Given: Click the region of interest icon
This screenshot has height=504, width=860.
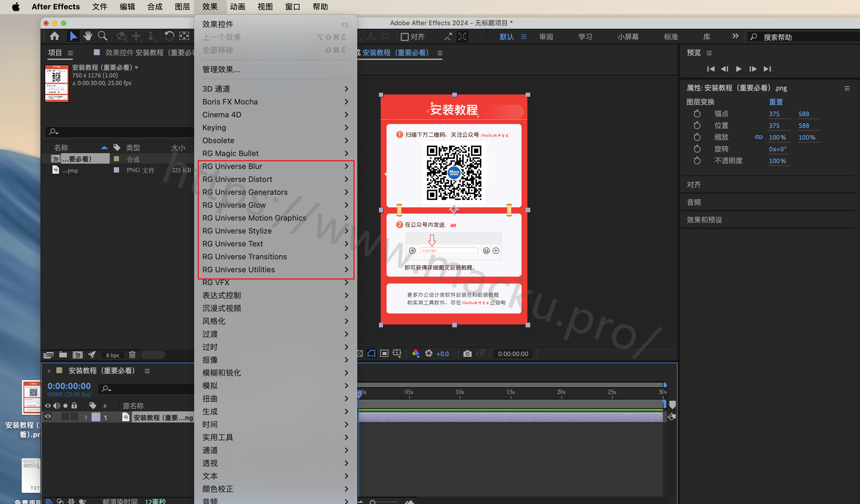Looking at the screenshot, I should [x=384, y=353].
